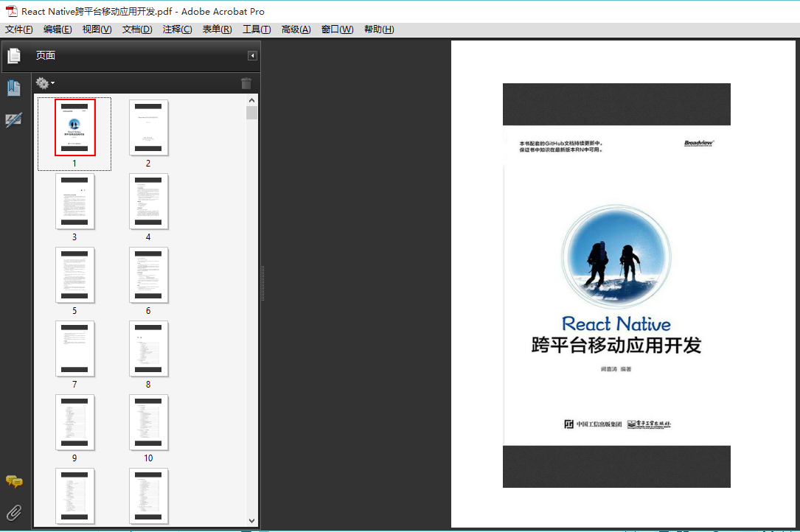The image size is (800, 532).
Task: Select page 10 thumbnail
Action: click(x=148, y=422)
